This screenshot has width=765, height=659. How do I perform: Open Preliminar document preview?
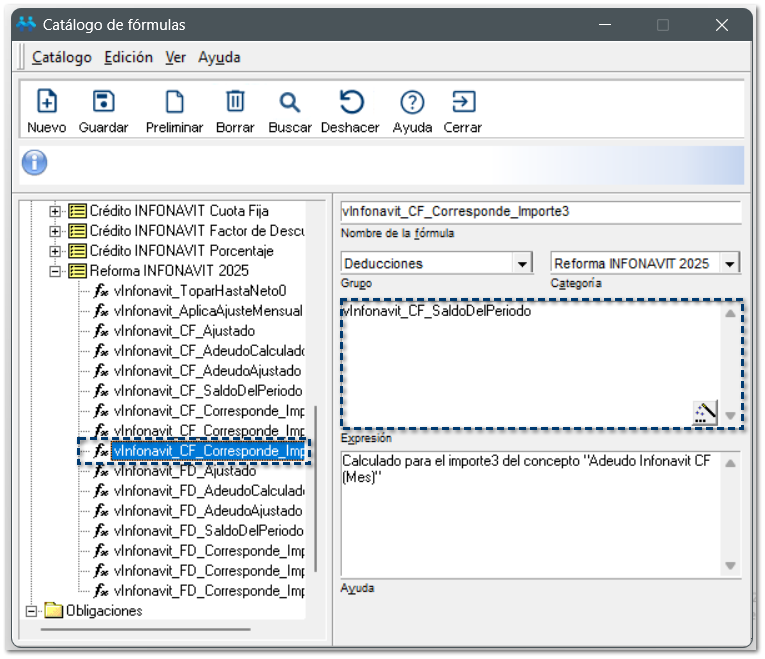coord(174,102)
